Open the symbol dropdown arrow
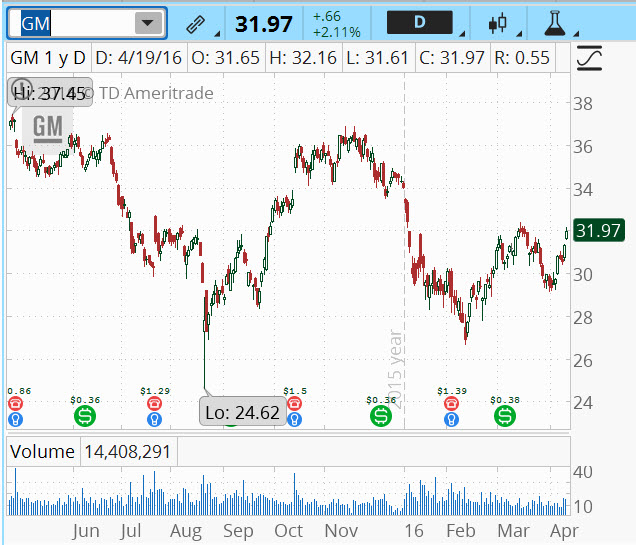This screenshot has width=636, height=545. 148,23
